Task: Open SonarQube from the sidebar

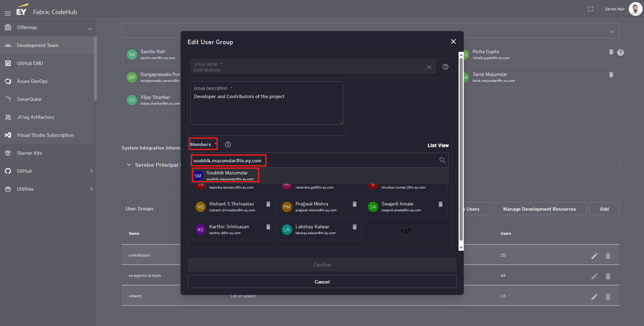Action: (29, 99)
